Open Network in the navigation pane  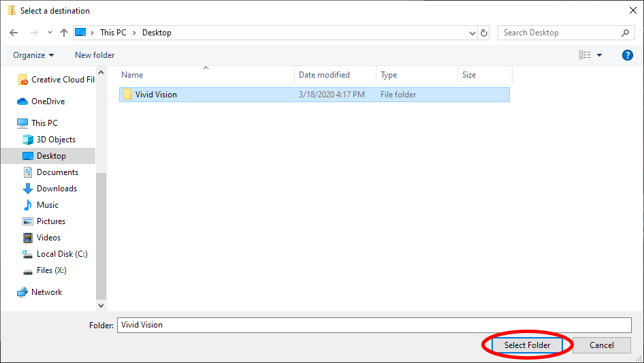click(39, 292)
